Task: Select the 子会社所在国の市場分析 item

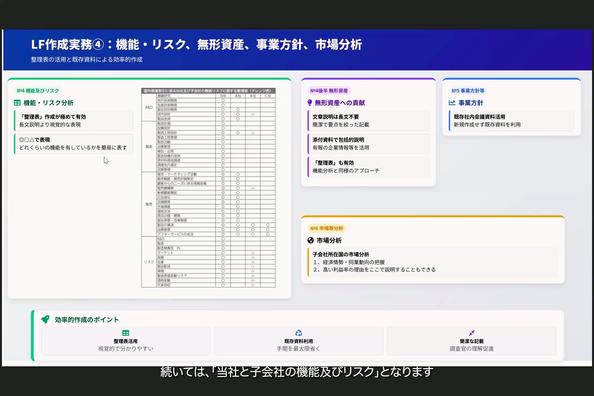Action: (433, 262)
